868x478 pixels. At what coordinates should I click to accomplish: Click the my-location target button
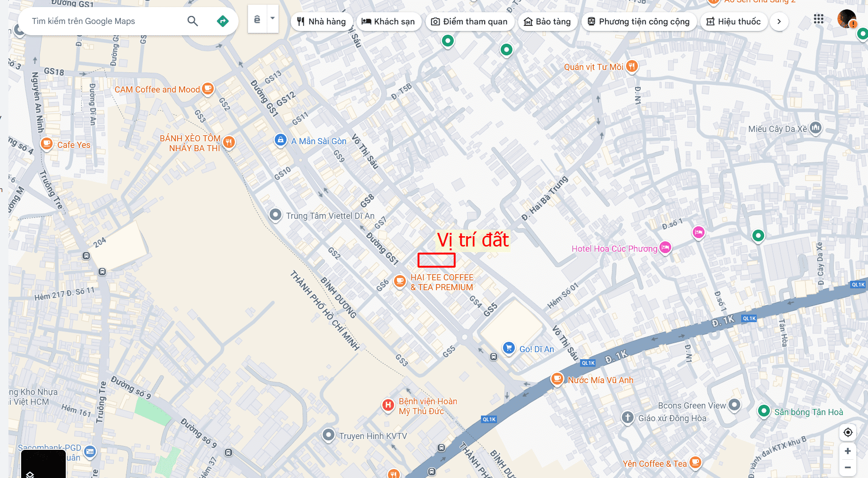848,432
